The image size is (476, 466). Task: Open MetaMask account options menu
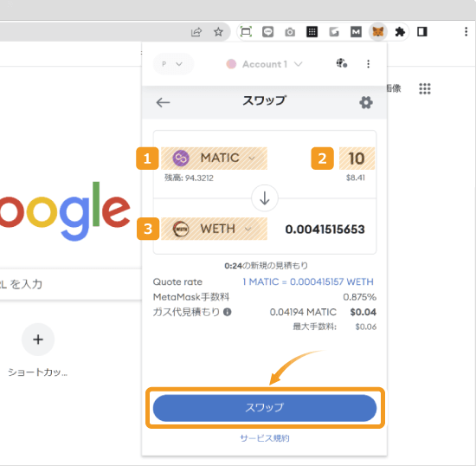pyautogui.click(x=368, y=64)
